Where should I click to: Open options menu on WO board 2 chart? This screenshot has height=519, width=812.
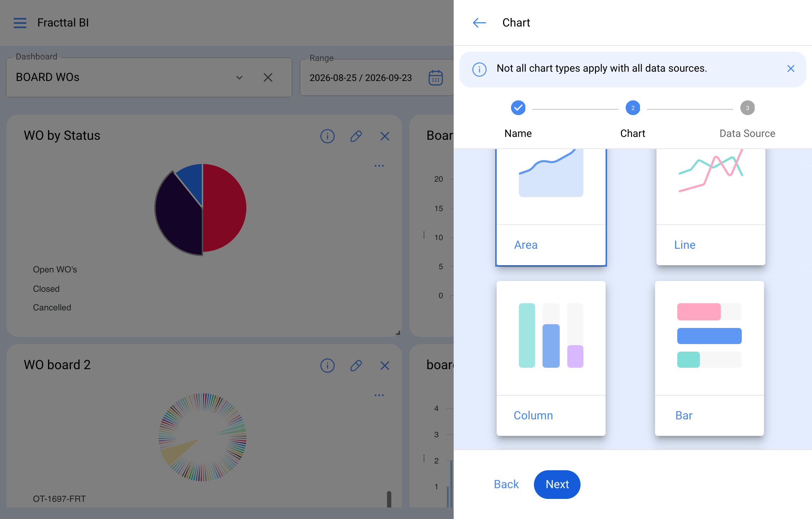(379, 395)
